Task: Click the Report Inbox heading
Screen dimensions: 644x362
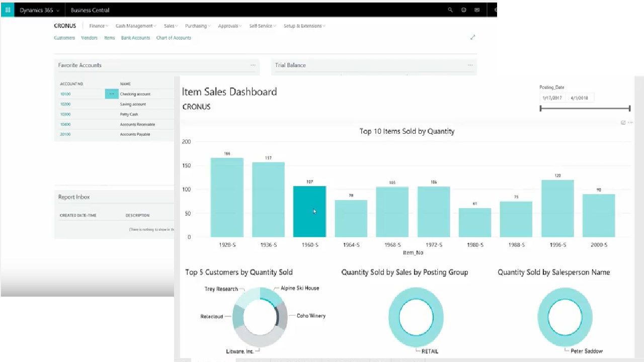Action: [74, 197]
